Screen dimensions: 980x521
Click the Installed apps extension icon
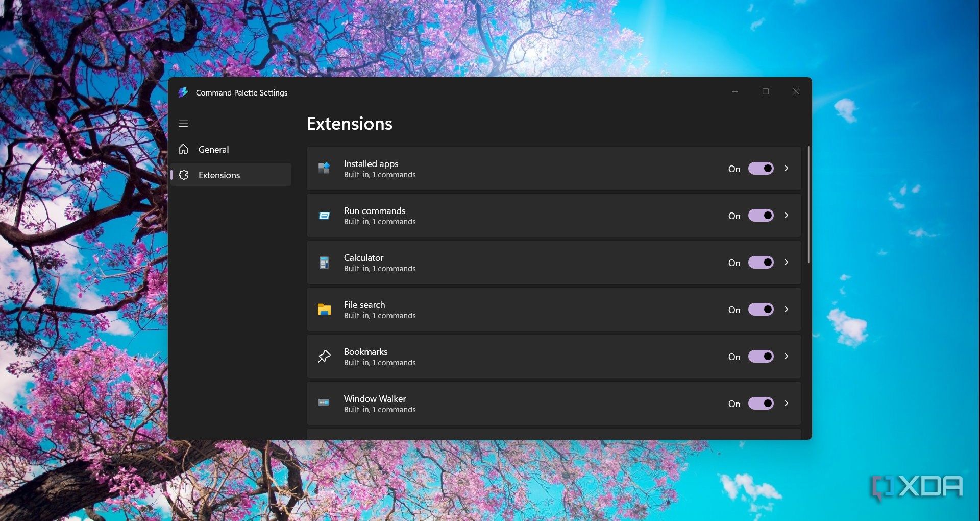[324, 168]
